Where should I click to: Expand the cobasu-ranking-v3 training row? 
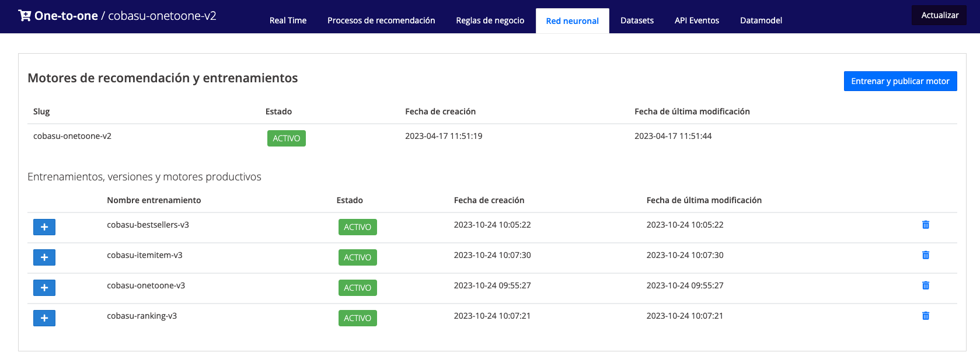tap(44, 318)
